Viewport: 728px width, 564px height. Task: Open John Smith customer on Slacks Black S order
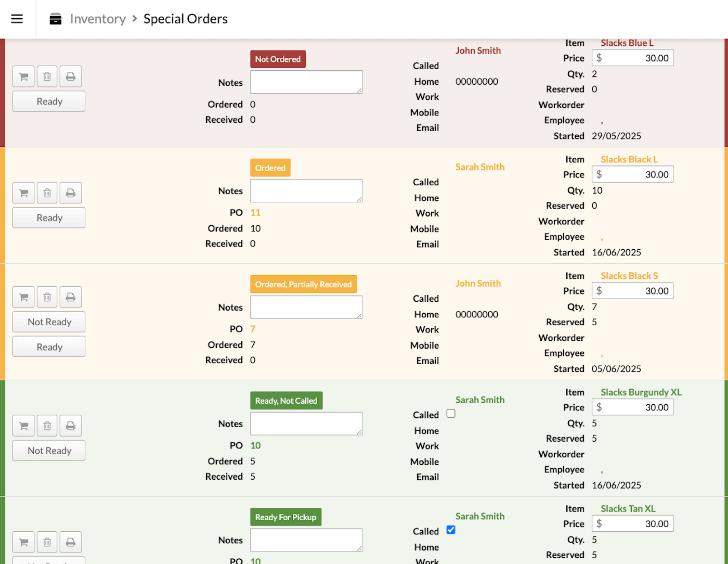pyautogui.click(x=478, y=284)
